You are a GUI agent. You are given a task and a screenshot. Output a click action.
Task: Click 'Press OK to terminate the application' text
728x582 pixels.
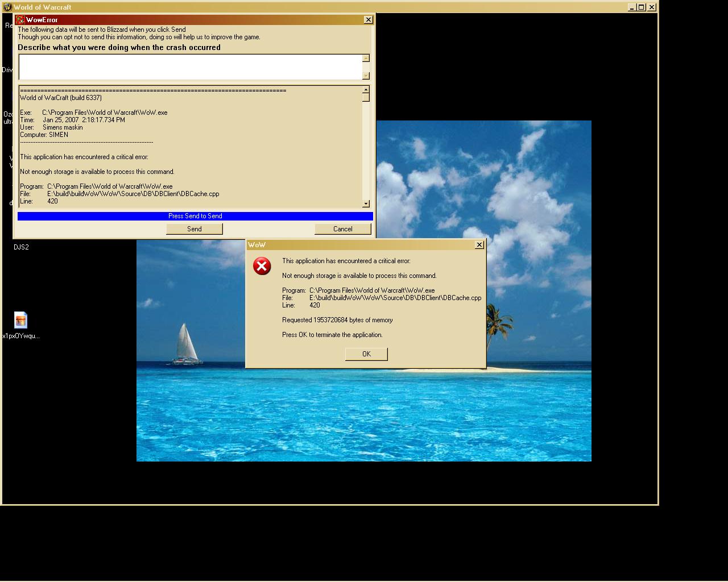tap(332, 335)
